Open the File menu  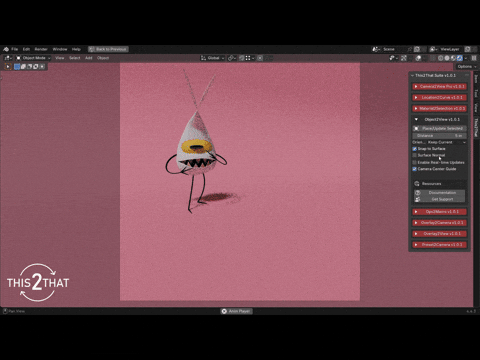(x=15, y=49)
